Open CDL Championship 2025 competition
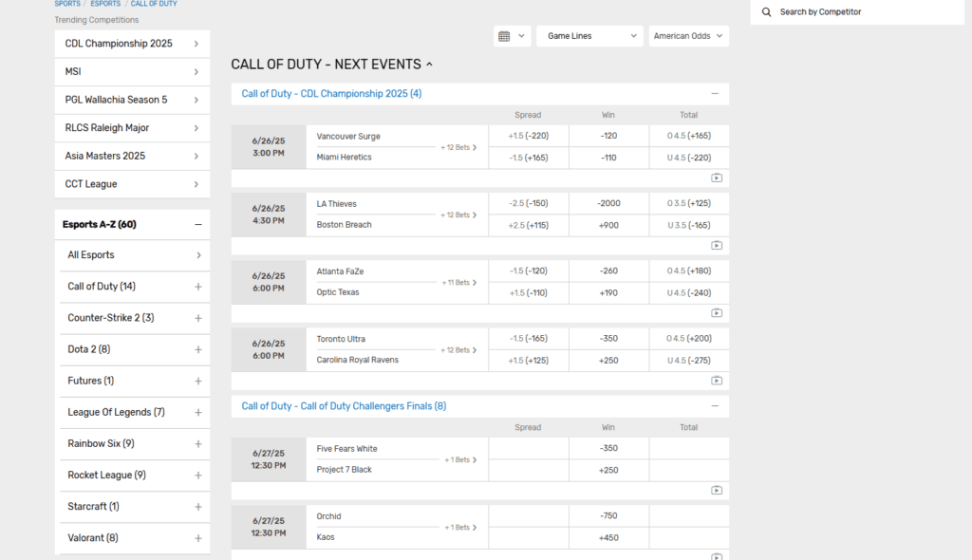The width and height of the screenshot is (972, 560). click(132, 43)
